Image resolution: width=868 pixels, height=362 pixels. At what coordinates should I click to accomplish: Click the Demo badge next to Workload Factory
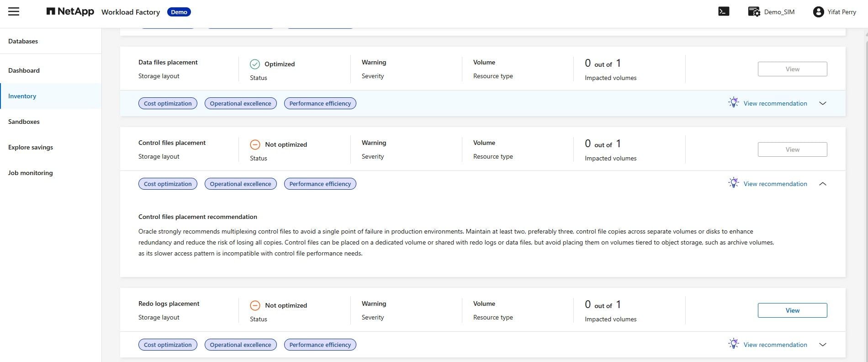[x=179, y=12]
